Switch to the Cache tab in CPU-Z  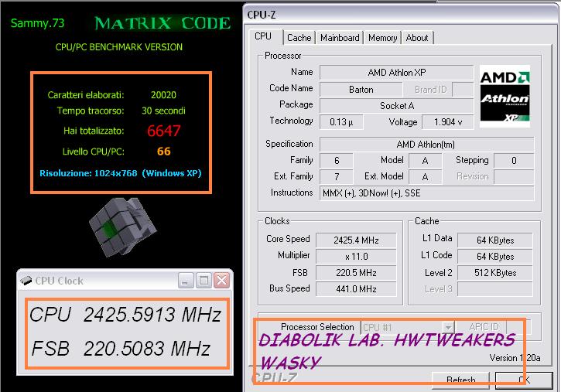pos(299,38)
